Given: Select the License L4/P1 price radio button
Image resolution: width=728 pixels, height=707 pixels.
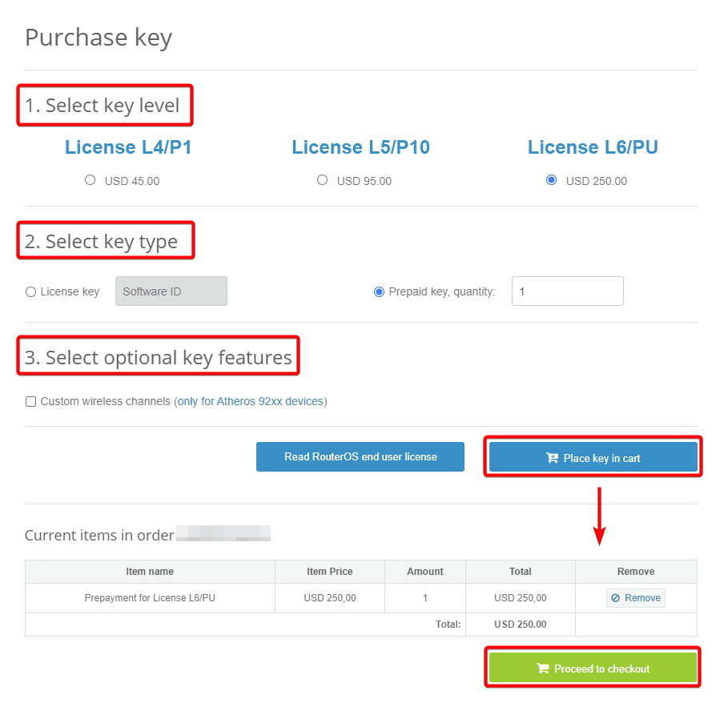Looking at the screenshot, I should [90, 179].
